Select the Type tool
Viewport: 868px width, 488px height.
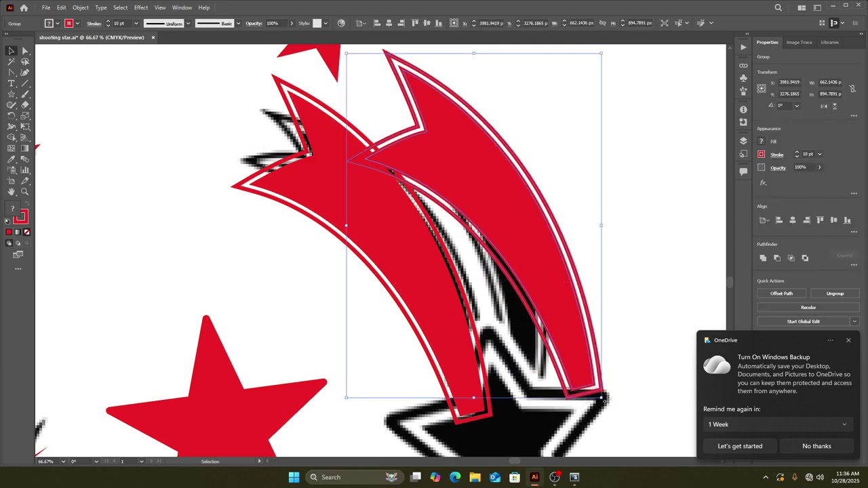click(12, 83)
